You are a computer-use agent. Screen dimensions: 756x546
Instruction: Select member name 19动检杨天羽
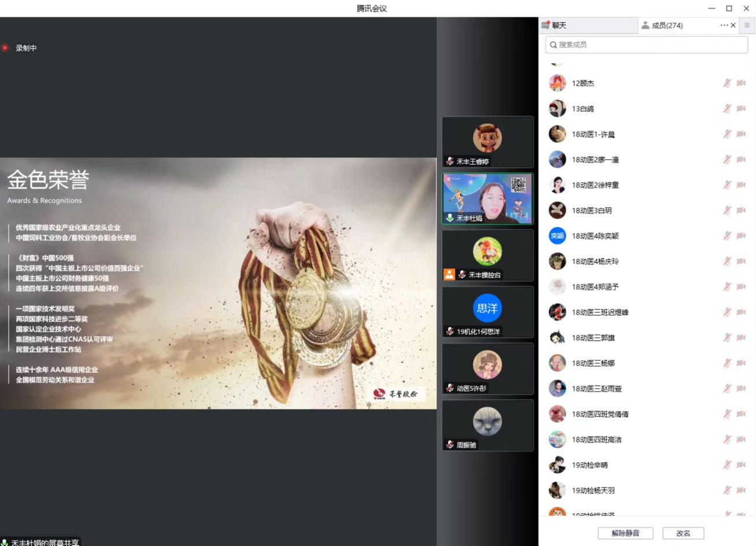593,490
